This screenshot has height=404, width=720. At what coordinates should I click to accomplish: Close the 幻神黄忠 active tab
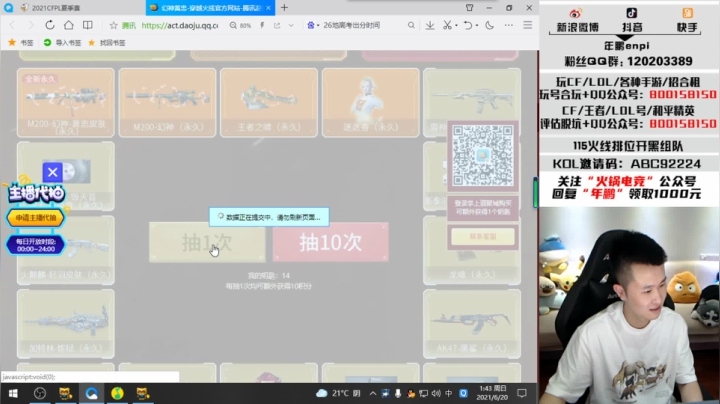268,8
